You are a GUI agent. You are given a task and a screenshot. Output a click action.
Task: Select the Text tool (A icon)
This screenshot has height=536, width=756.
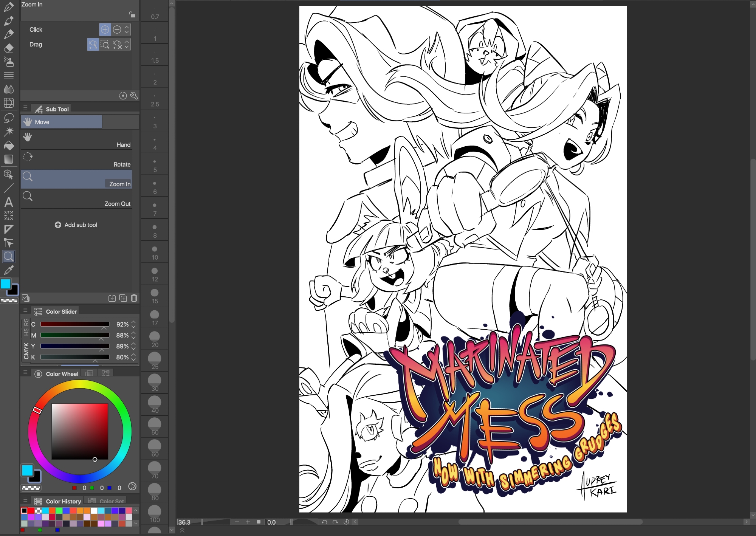[9, 202]
